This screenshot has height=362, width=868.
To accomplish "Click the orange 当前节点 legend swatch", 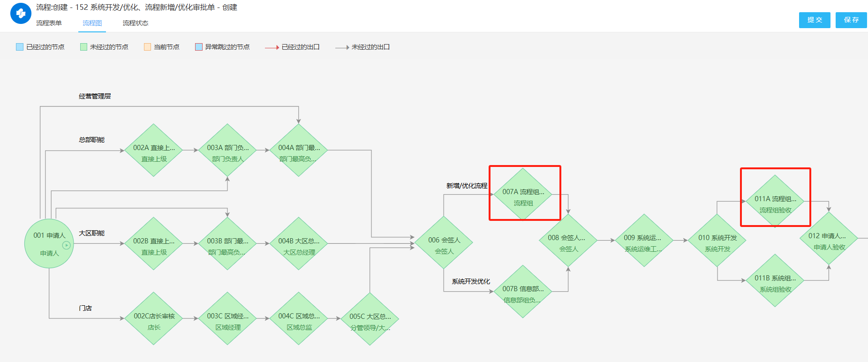I will click(x=147, y=47).
